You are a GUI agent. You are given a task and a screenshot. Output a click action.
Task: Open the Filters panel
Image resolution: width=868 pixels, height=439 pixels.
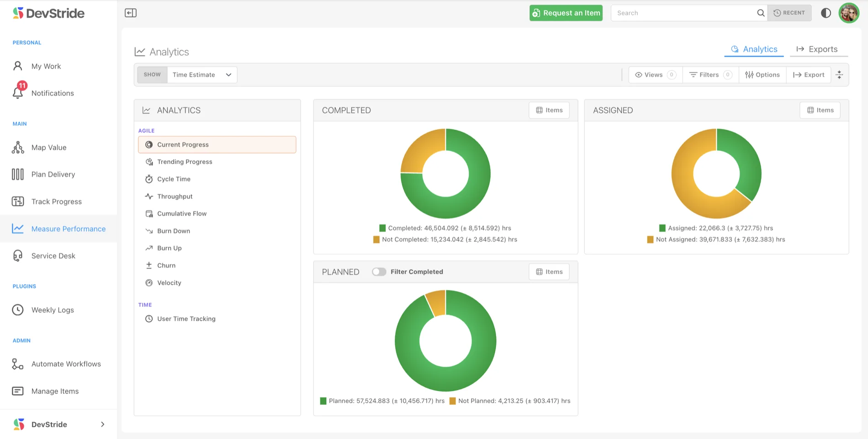(x=710, y=75)
